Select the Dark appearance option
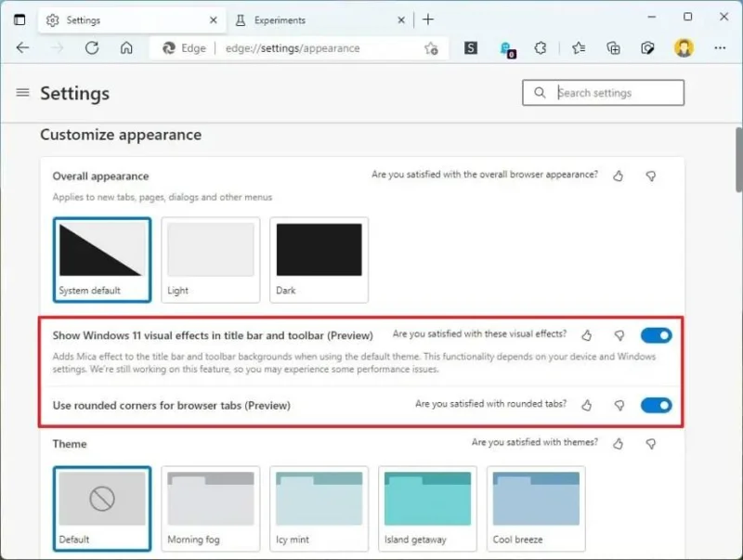Image resolution: width=743 pixels, height=560 pixels. (x=319, y=260)
